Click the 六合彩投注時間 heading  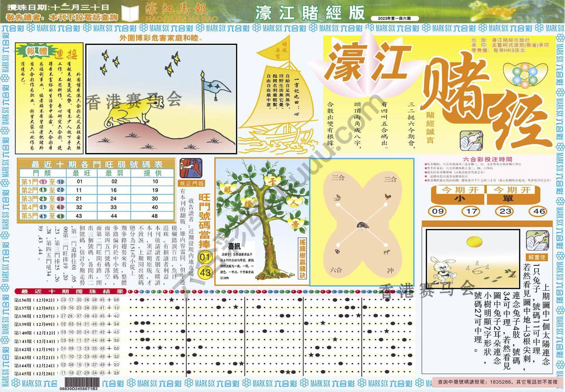pyautogui.click(x=487, y=159)
